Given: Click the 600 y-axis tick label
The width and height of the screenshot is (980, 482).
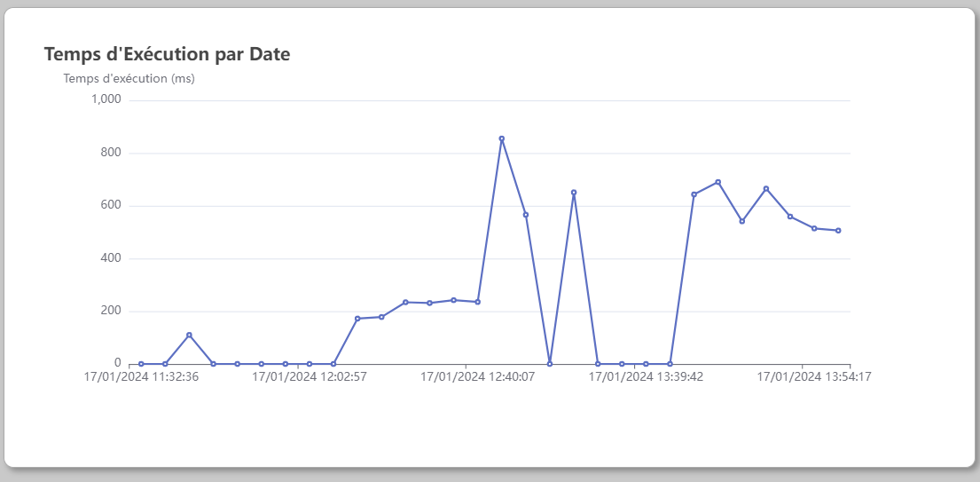Looking at the screenshot, I should (112, 205).
